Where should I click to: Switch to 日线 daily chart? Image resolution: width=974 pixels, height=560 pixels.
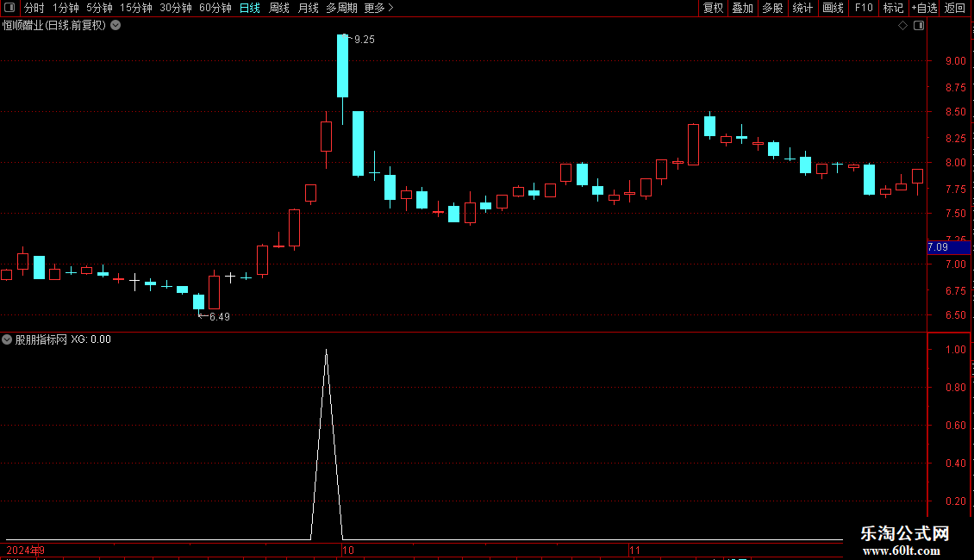click(x=250, y=8)
